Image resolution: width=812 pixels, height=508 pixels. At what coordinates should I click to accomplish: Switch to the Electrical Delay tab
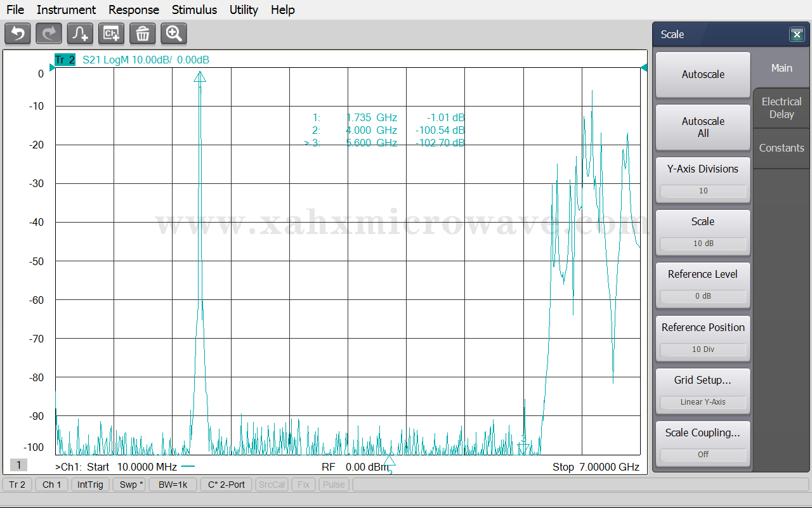point(782,108)
